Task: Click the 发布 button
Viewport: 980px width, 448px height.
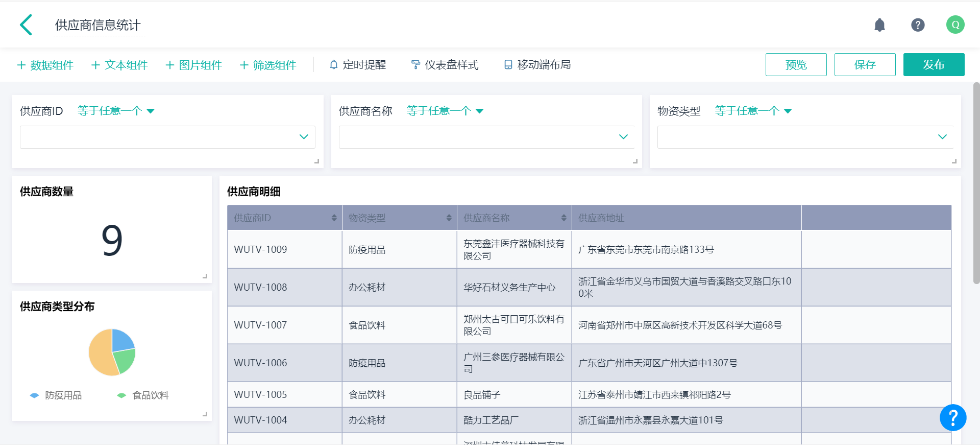Action: pos(933,65)
